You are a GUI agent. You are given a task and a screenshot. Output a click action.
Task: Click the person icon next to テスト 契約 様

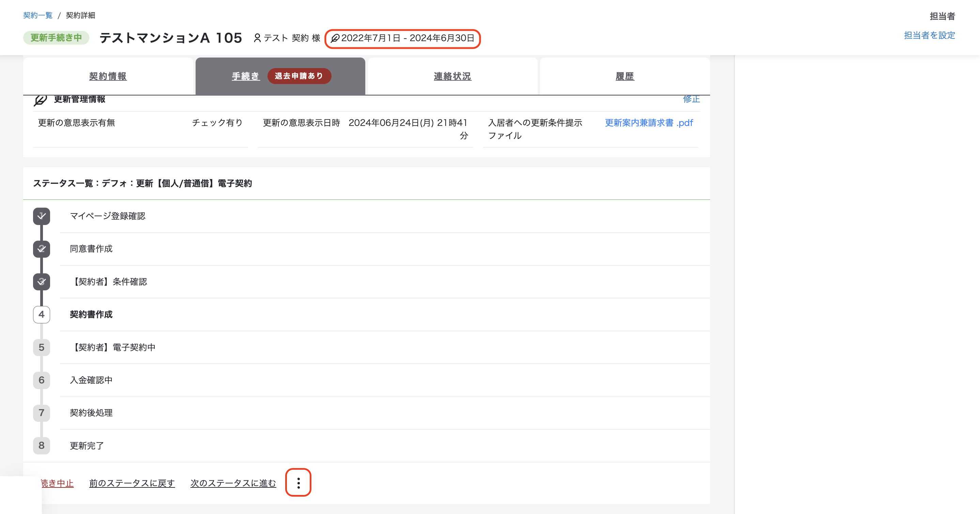pos(257,38)
